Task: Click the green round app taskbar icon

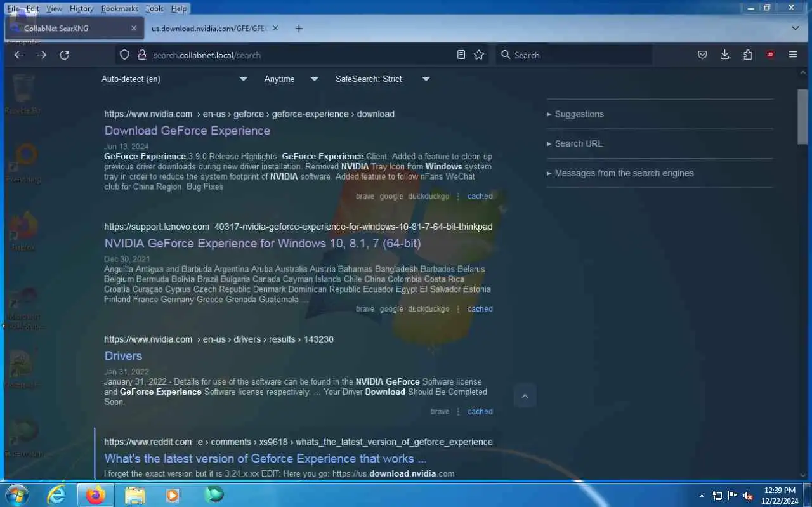Action: pos(214,494)
